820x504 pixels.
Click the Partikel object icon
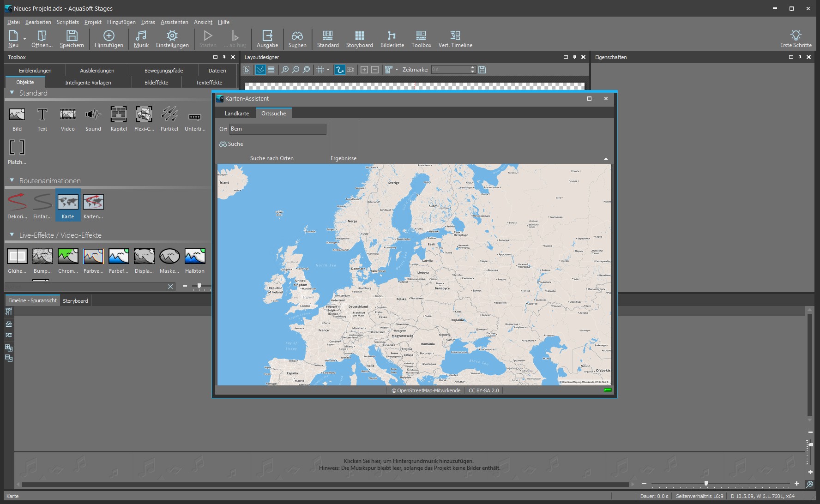(x=169, y=114)
